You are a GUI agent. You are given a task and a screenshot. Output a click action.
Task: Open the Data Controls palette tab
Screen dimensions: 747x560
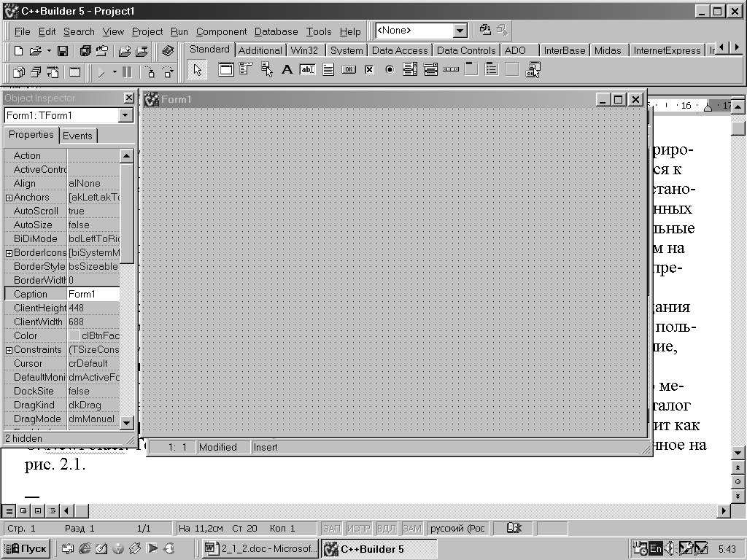click(466, 50)
